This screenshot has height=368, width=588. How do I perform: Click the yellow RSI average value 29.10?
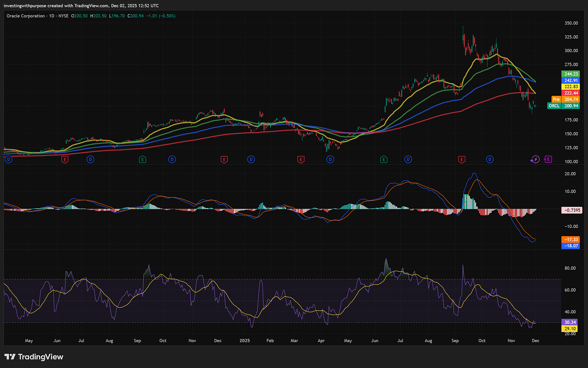click(x=569, y=329)
